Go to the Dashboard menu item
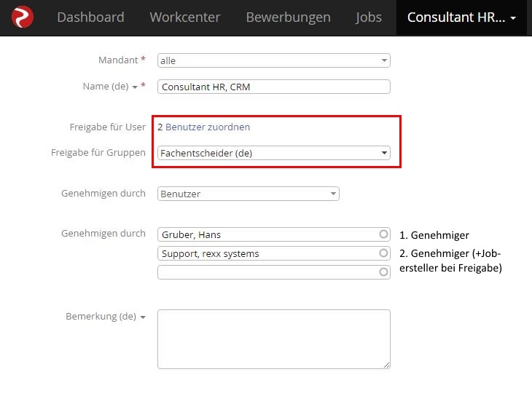532x396 pixels. point(90,17)
